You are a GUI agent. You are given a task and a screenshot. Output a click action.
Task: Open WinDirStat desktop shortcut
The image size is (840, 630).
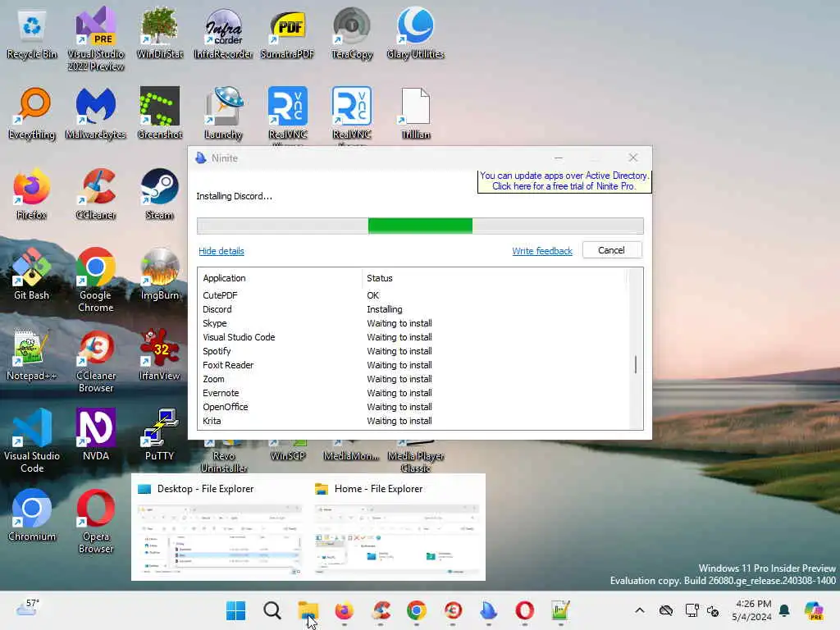pos(160,34)
